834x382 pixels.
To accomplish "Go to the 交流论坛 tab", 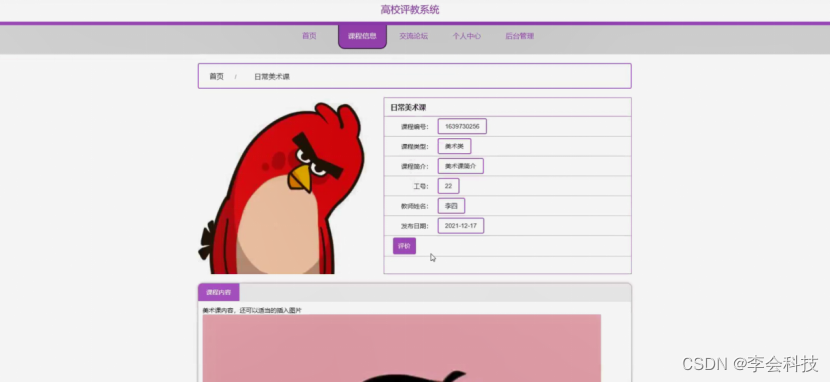I will (x=413, y=36).
